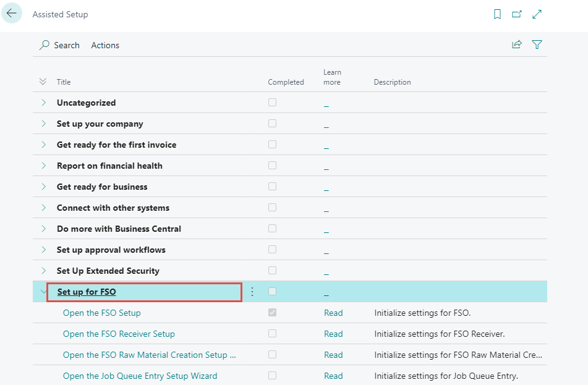This screenshot has height=385, width=588.
Task: Toggle Completed checkbox for Job Queue Entry Wizard
Action: point(272,376)
